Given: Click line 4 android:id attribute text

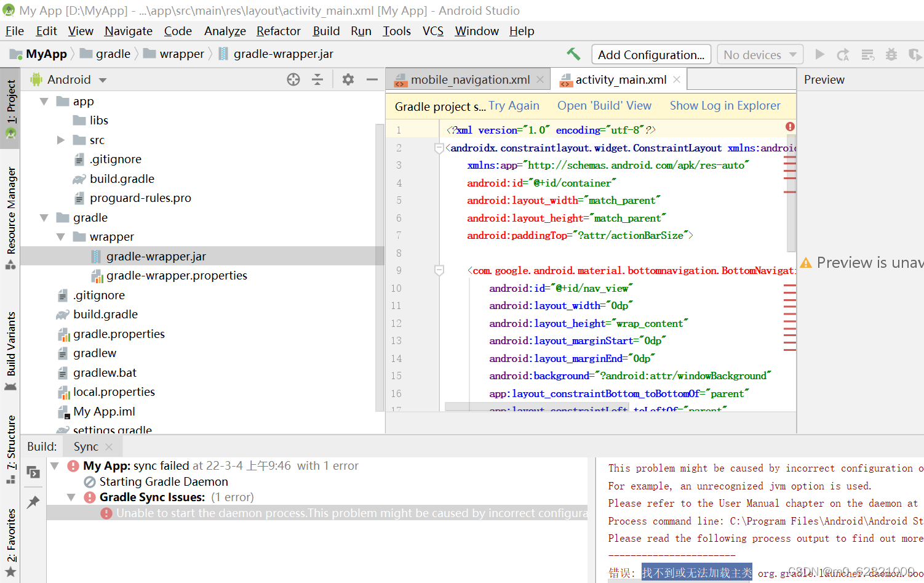Looking at the screenshot, I should point(541,183).
